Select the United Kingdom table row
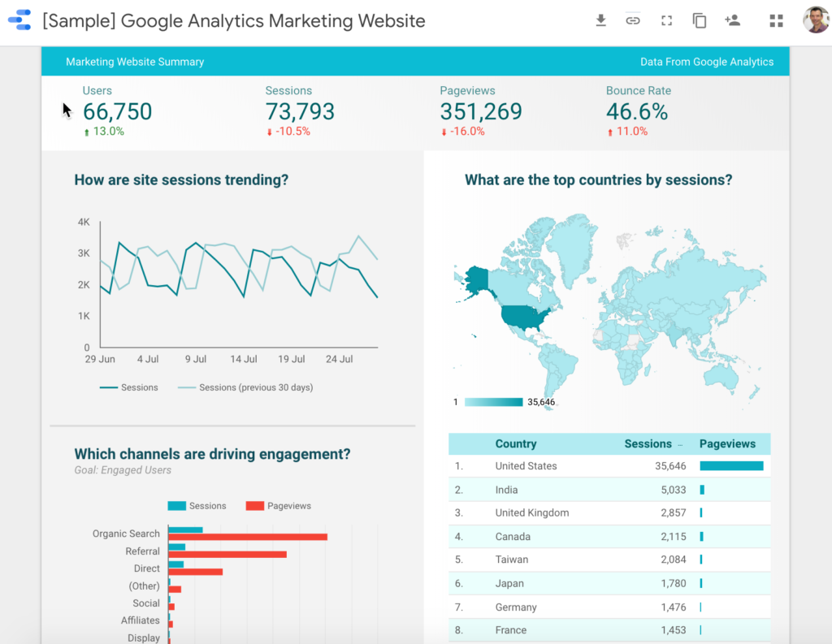The image size is (832, 644). [609, 513]
